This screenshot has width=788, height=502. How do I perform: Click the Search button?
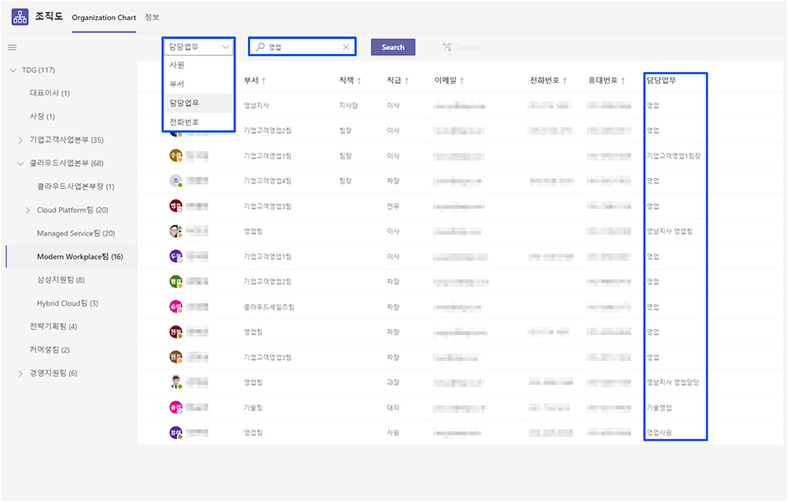click(x=393, y=47)
